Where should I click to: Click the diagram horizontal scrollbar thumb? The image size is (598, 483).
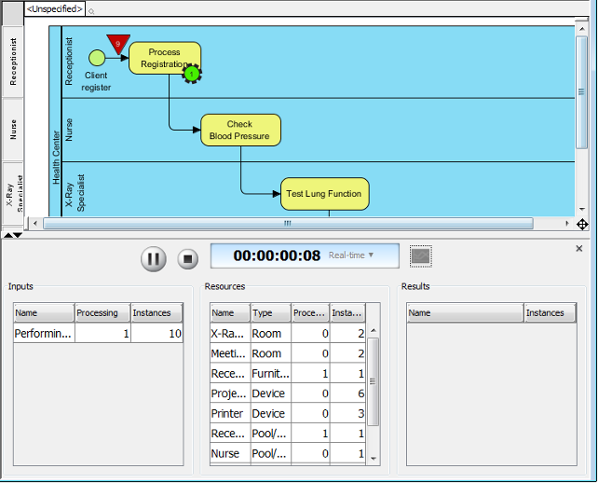pyautogui.click(x=288, y=223)
